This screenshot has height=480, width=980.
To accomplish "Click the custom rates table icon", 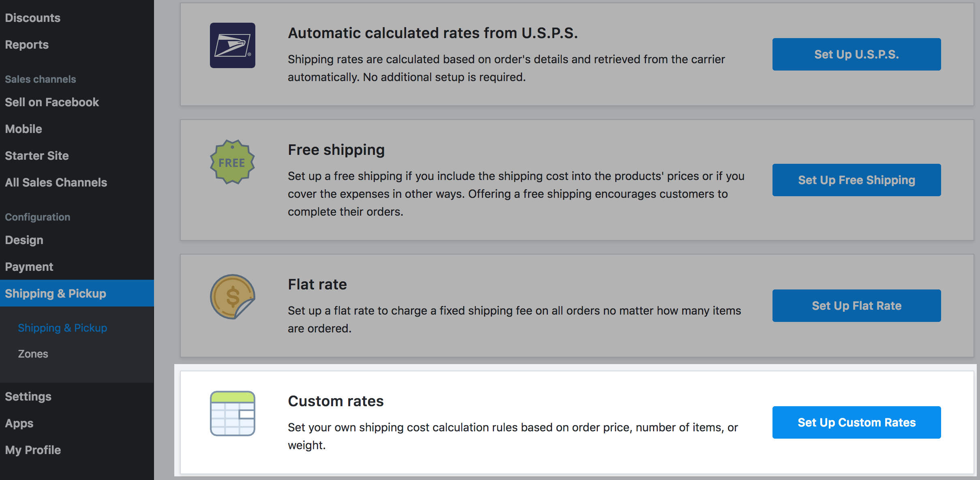I will pyautogui.click(x=232, y=414).
